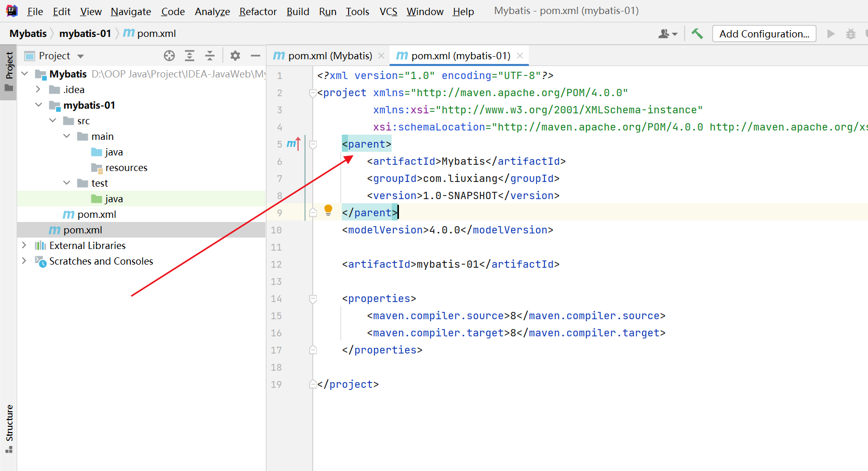
Task: Open the Run menu
Action: pyautogui.click(x=328, y=11)
